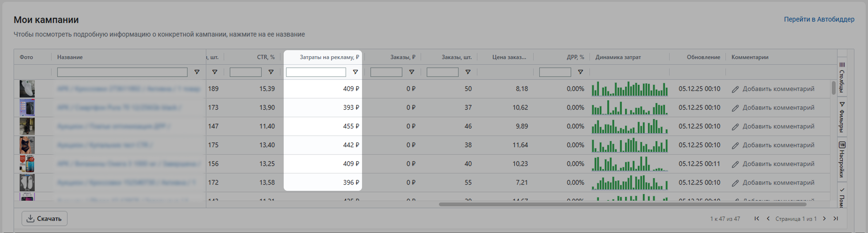This screenshot has height=233, width=868.
Task: Open ДРР, % column filter funnel
Action: [580, 72]
